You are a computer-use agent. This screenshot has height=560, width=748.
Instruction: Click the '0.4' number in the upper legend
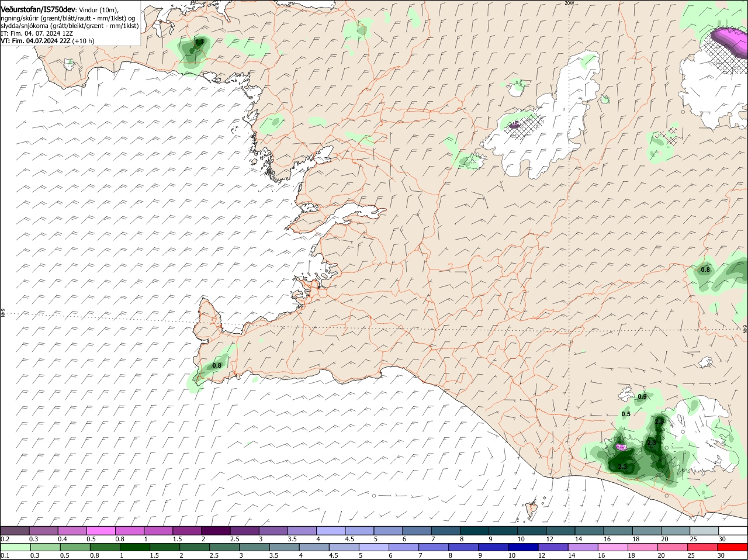[x=63, y=538]
